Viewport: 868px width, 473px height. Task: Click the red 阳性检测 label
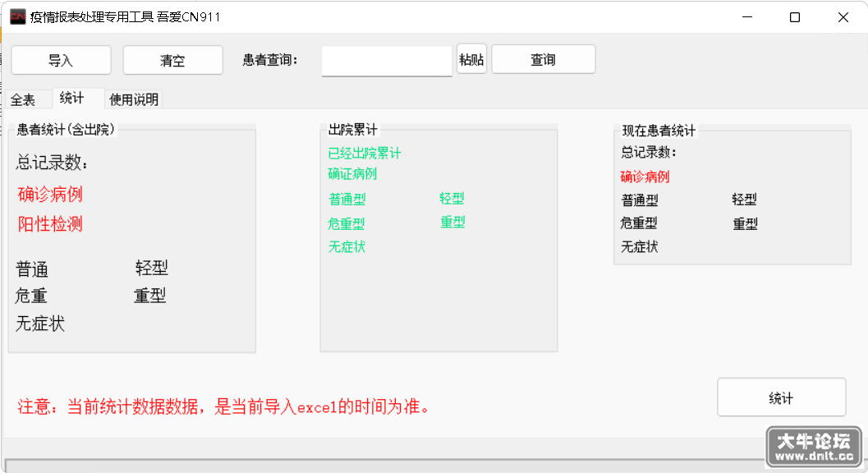coord(50,223)
